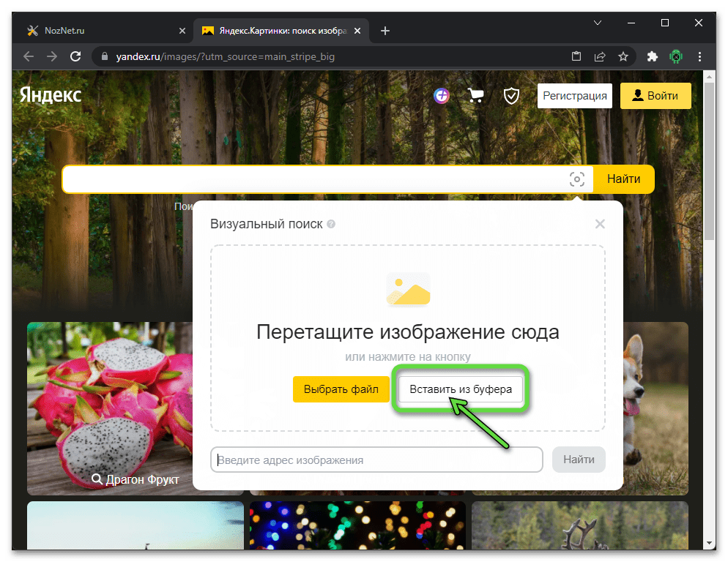Open the colorful bokeh lights thumbnail
Image resolution: width=728 pixels, height=562 pixels.
tap(357, 525)
